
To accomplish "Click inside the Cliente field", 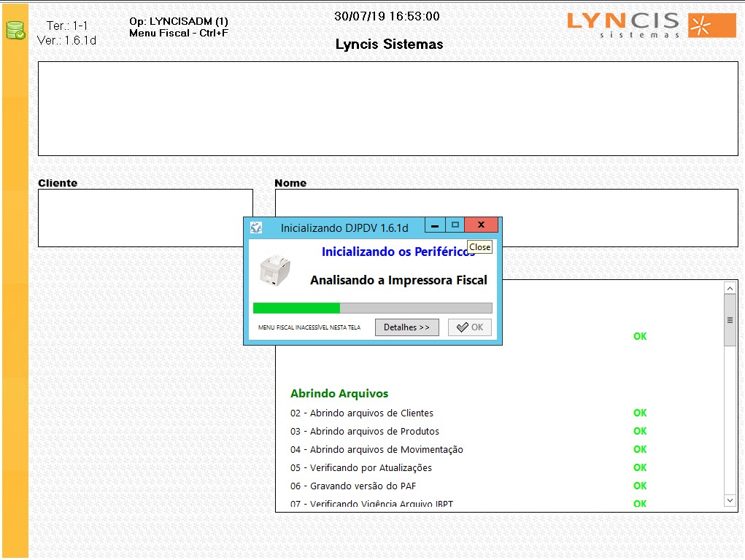I will [145, 218].
